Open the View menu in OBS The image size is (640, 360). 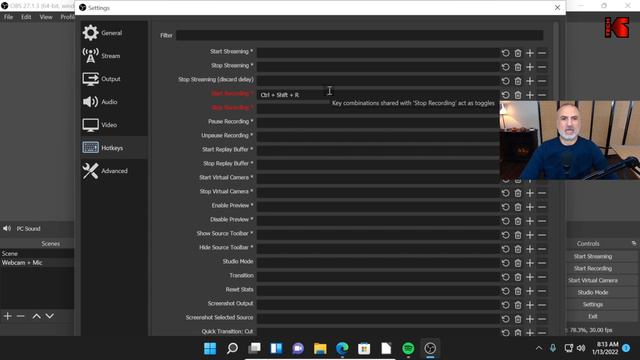pyautogui.click(x=46, y=17)
